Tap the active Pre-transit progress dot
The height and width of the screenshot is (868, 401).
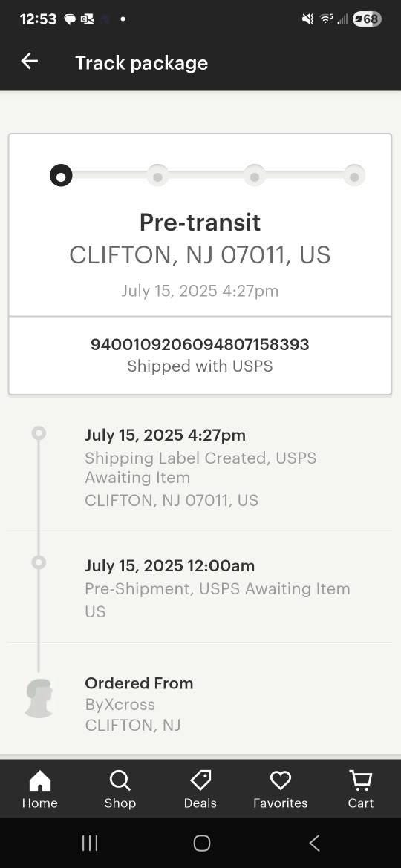pos(61,176)
